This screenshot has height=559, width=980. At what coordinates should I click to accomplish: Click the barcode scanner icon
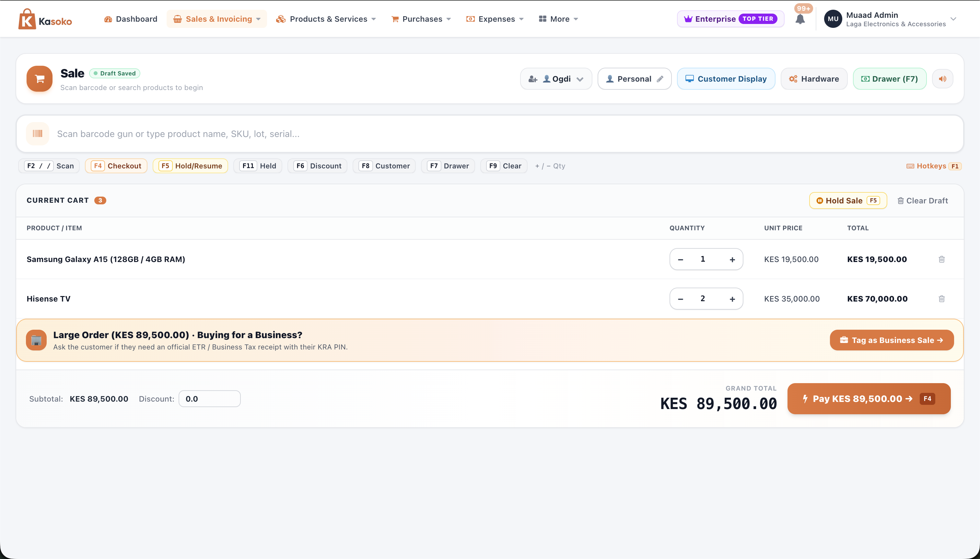pyautogui.click(x=38, y=134)
